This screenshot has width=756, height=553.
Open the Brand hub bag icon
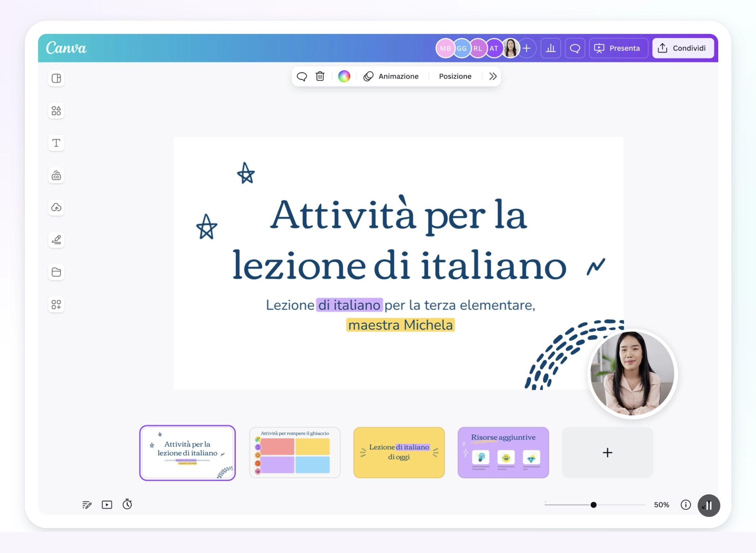click(56, 175)
